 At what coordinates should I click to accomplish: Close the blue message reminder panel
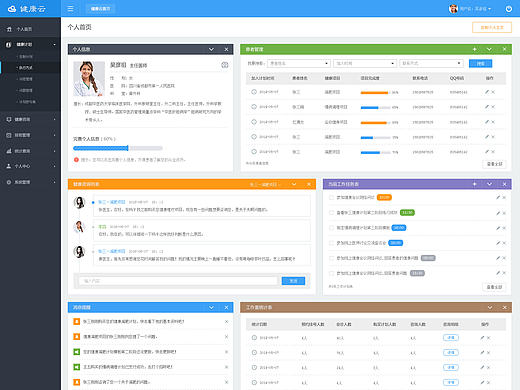[x=226, y=307]
